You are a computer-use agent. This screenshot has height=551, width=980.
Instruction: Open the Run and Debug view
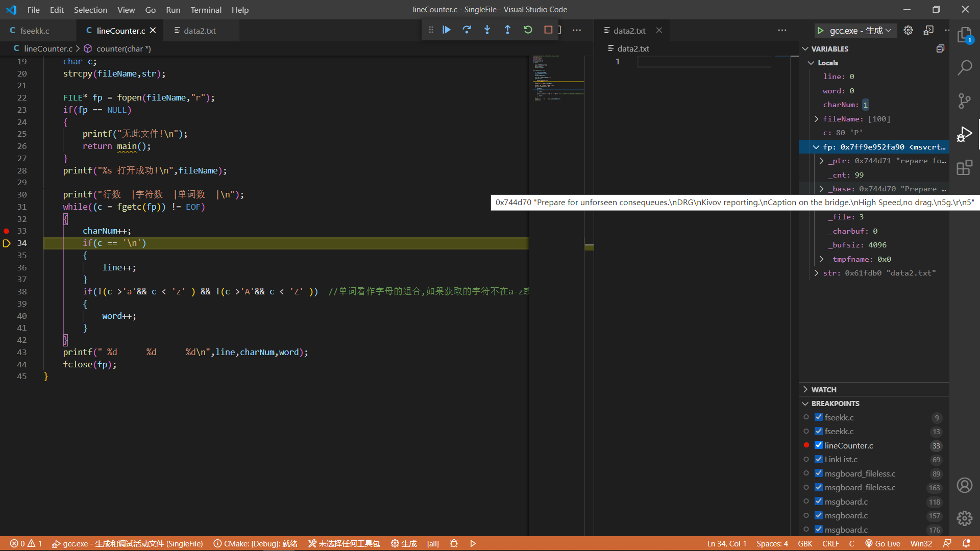(965, 134)
